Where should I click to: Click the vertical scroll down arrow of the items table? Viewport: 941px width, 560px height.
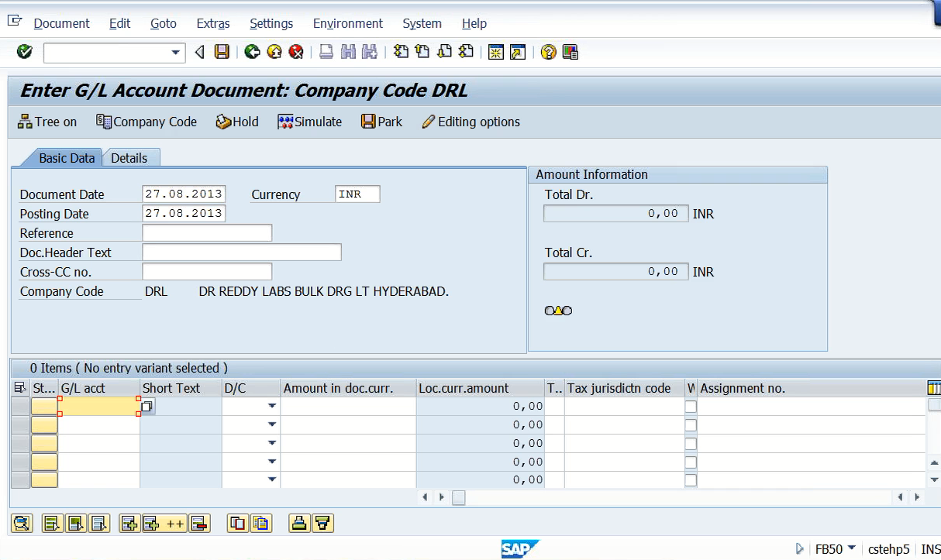pyautogui.click(x=934, y=480)
